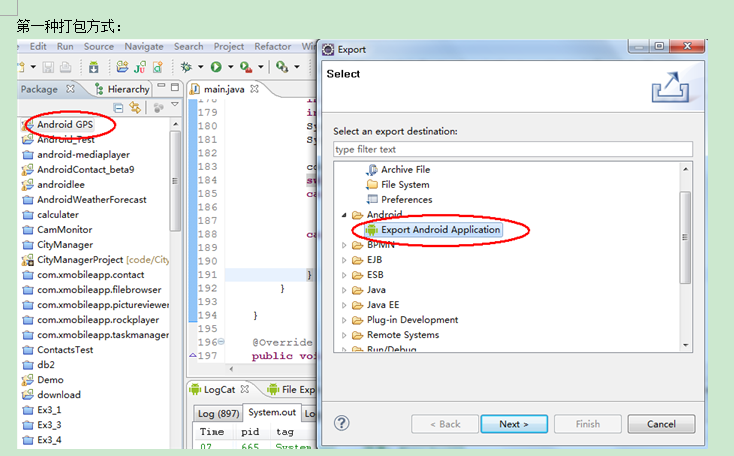Toggle Link with Editor arrows icon
734x456 pixels.
135,108
